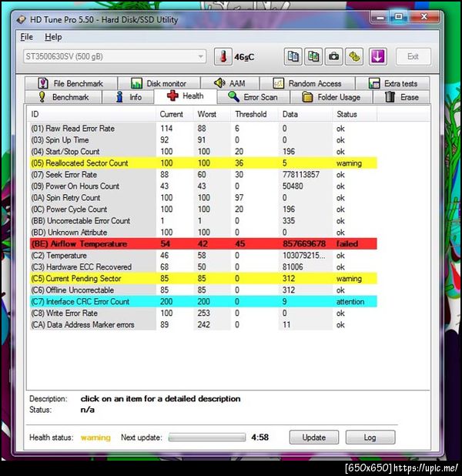Switch to the AAM tab
The image size is (462, 476).
[230, 83]
